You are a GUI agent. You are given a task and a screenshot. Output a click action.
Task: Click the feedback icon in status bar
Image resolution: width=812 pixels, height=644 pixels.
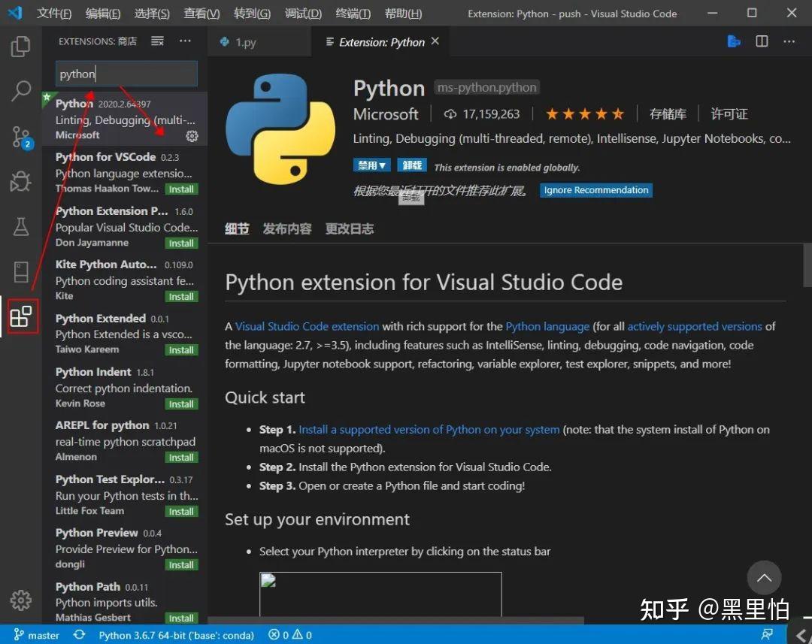point(766,635)
